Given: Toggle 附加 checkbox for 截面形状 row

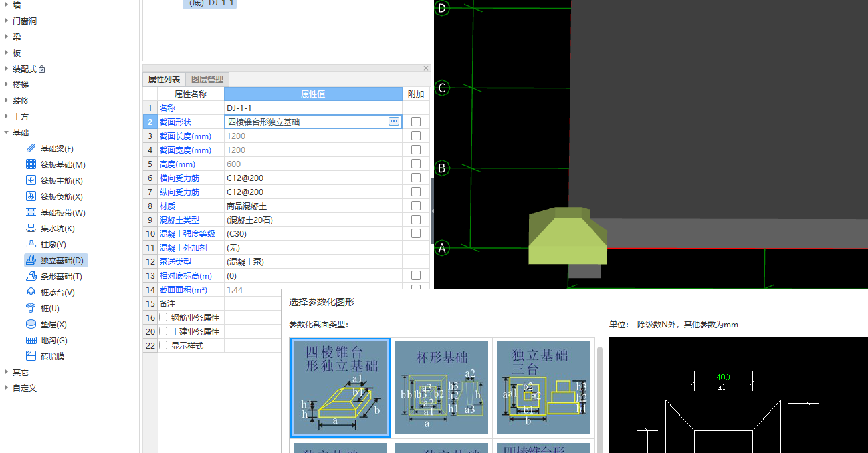Looking at the screenshot, I should click(416, 122).
